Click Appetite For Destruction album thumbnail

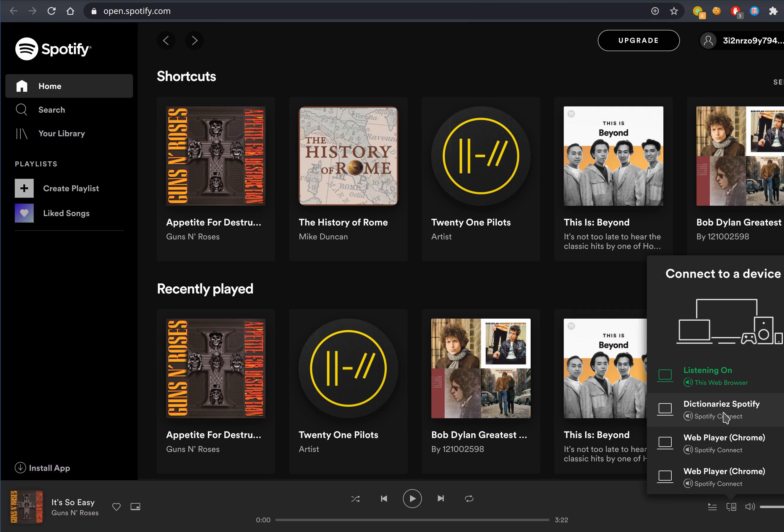[x=216, y=156]
